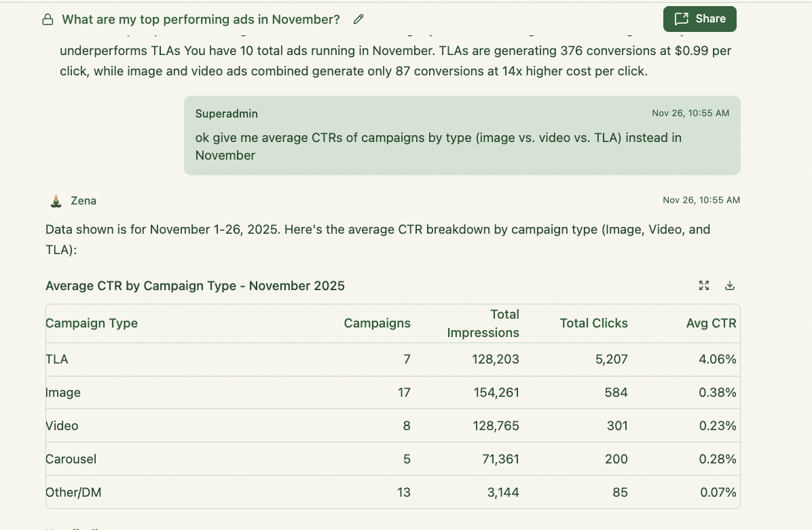Click the lock icon beside the conversation title
The image size is (812, 530).
click(x=48, y=19)
